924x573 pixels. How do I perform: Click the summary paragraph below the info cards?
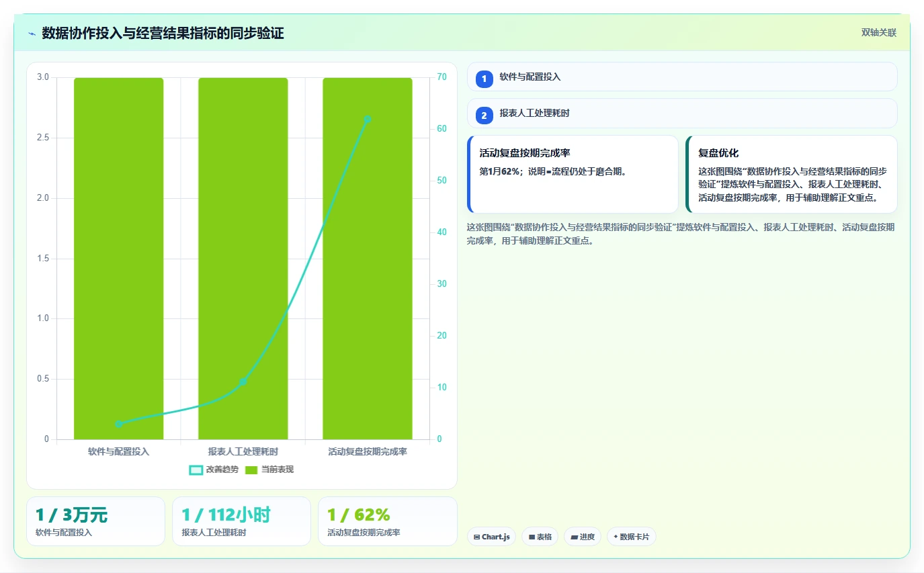tap(681, 234)
